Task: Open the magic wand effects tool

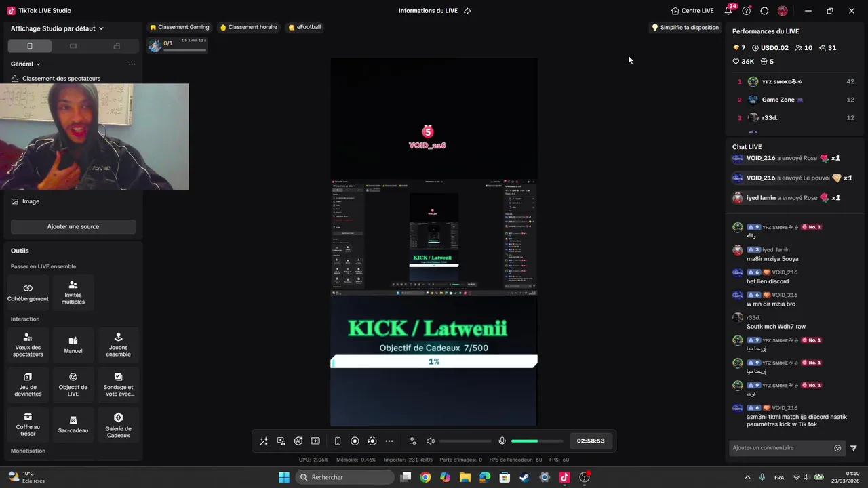Action: (264, 441)
